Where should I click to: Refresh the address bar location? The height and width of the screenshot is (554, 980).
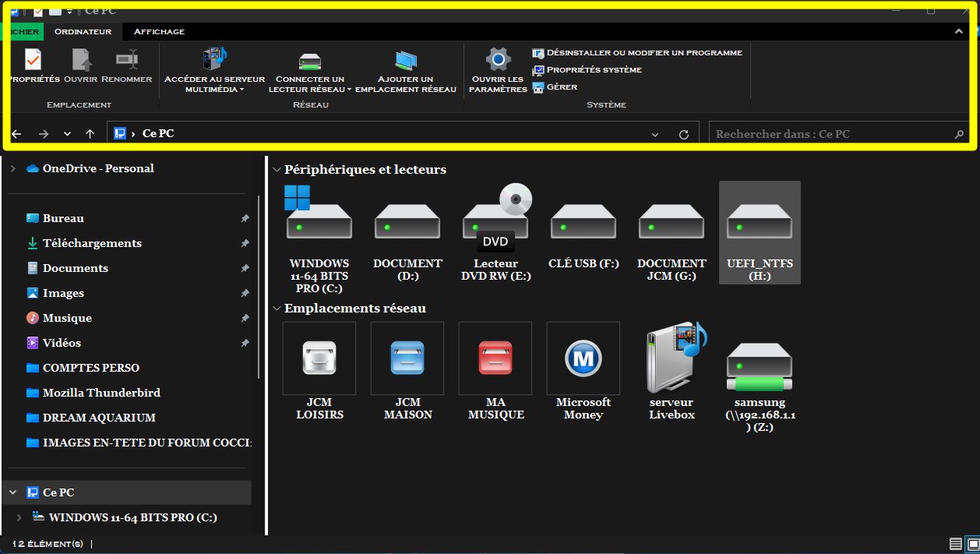pos(683,134)
